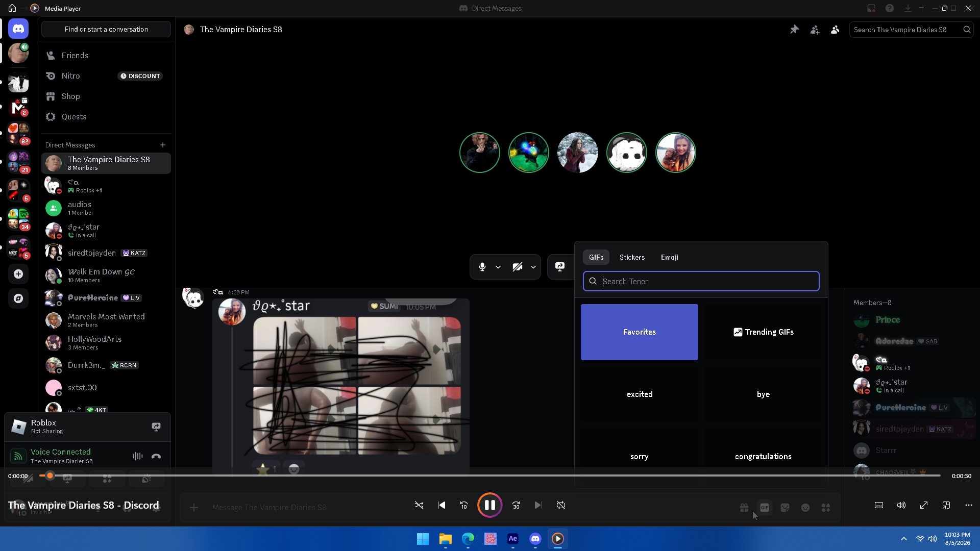Toggle the member list icon in header
This screenshot has width=980, height=551.
(835, 30)
